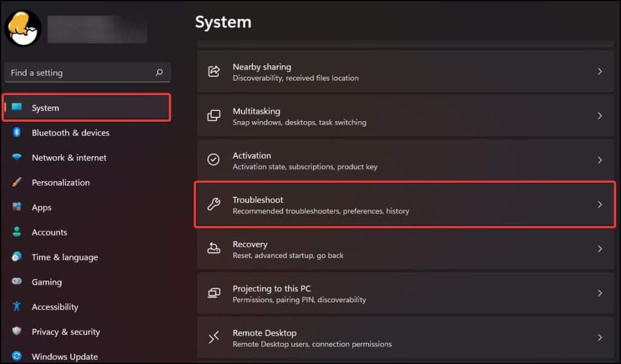Click the Multitasking snap windows icon

[213, 115]
